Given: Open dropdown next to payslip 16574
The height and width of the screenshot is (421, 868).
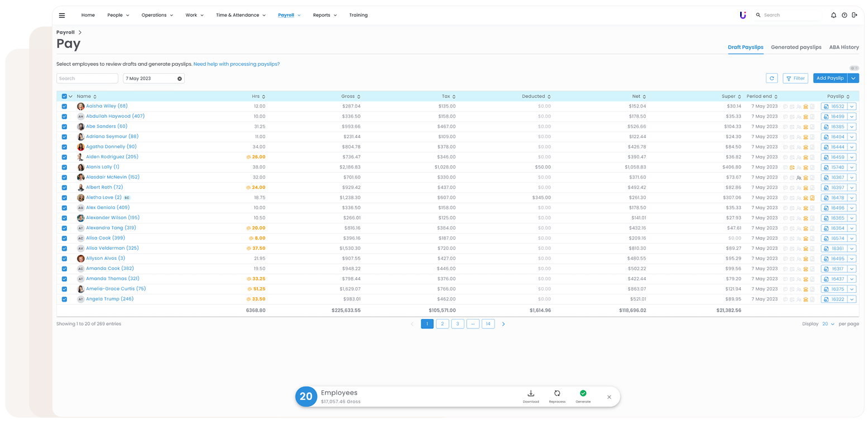Looking at the screenshot, I should click(x=852, y=238).
